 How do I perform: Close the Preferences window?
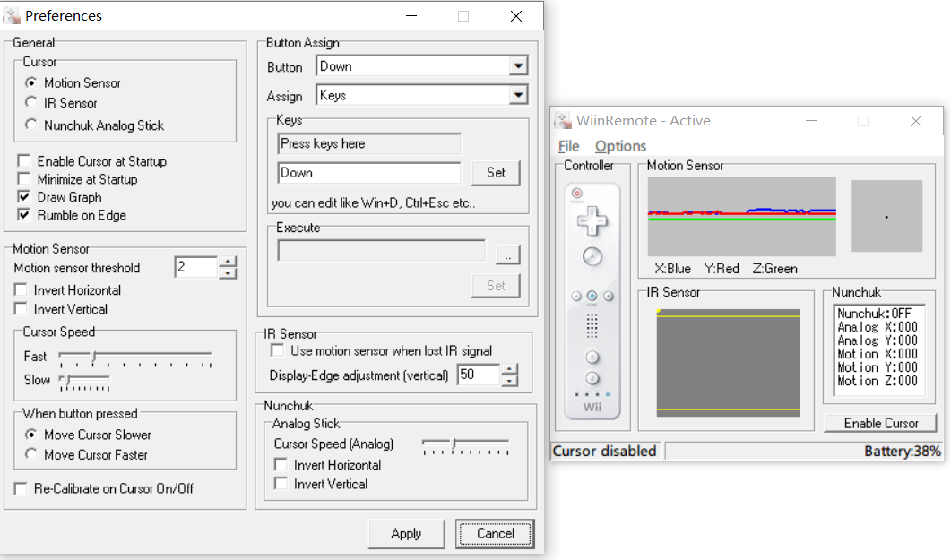coord(516,16)
